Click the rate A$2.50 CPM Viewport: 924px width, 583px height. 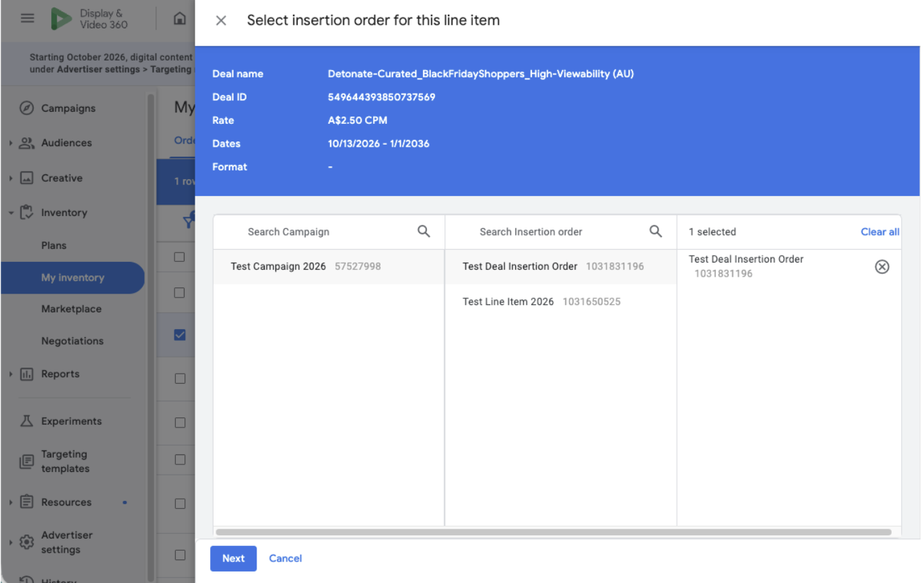pyautogui.click(x=358, y=121)
